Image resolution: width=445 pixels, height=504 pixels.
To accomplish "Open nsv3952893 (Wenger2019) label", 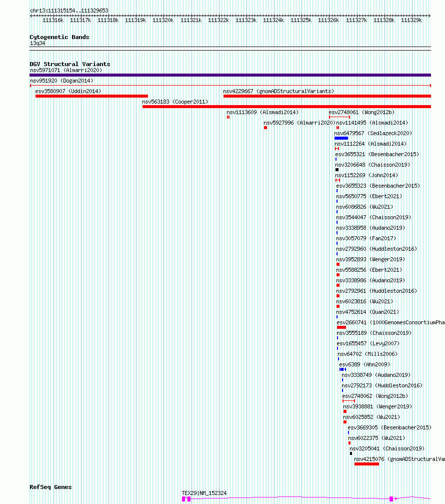I will (x=370, y=259).
